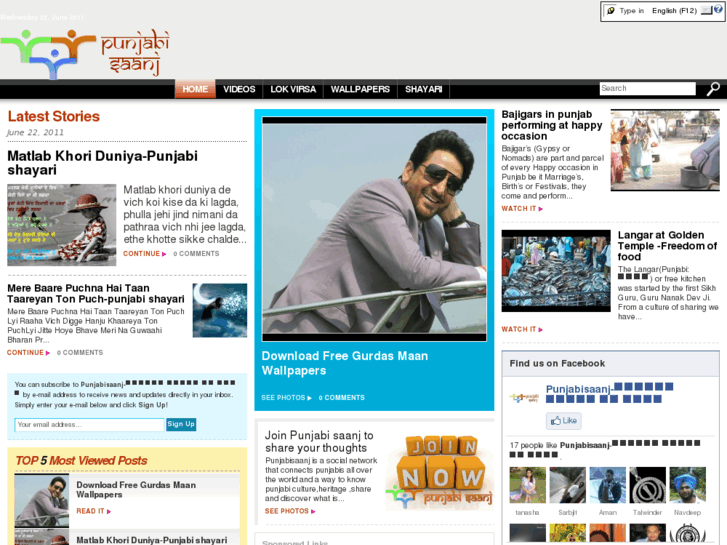727x545 pixels.
Task: Click the search magnifier icon
Action: (713, 89)
